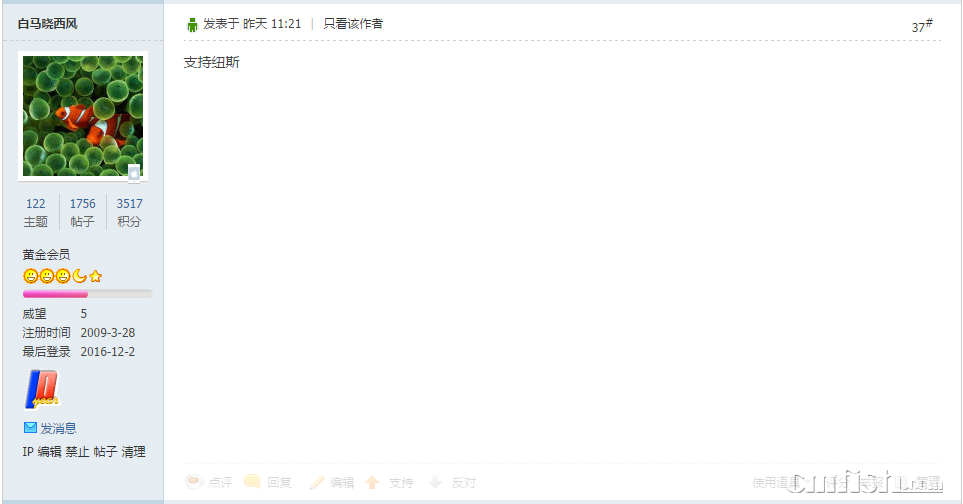Click the envelope icon beside 发消息

[30, 427]
